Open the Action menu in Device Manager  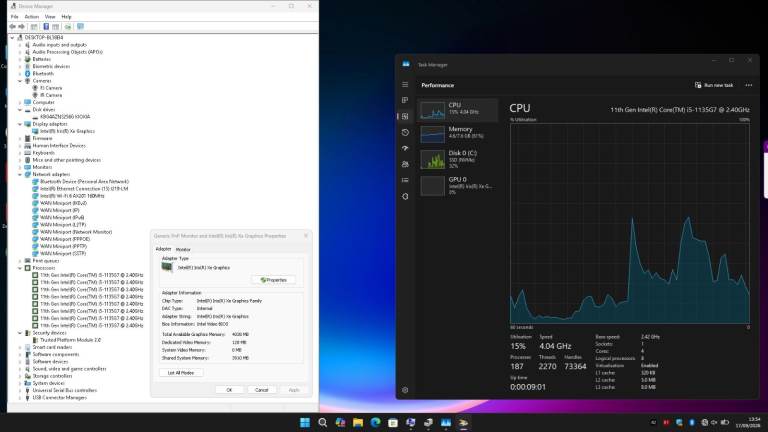[32, 17]
